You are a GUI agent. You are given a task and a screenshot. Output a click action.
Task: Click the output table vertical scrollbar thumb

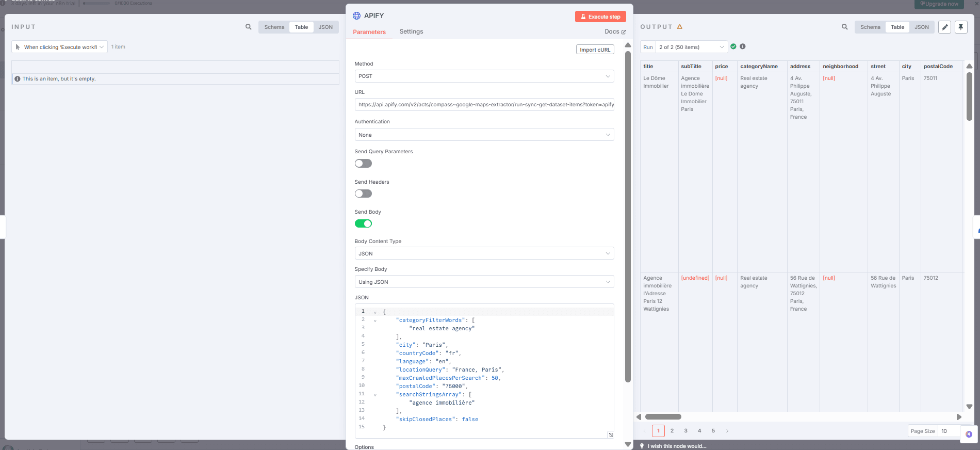point(969,97)
